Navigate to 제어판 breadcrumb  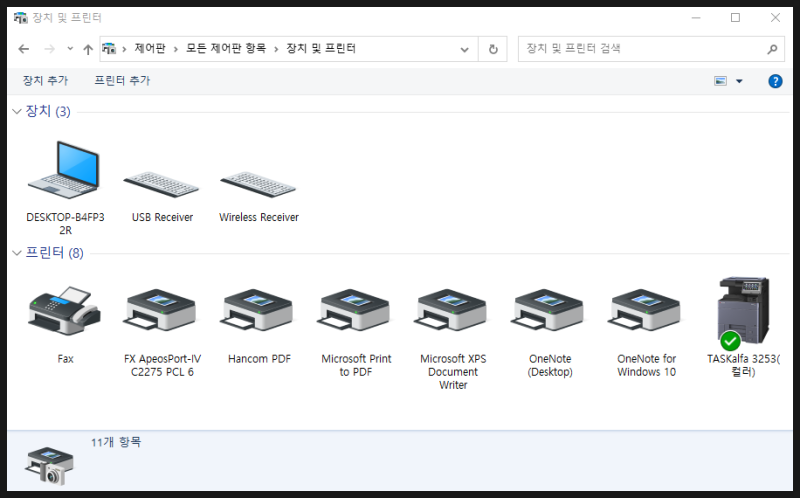(150, 48)
